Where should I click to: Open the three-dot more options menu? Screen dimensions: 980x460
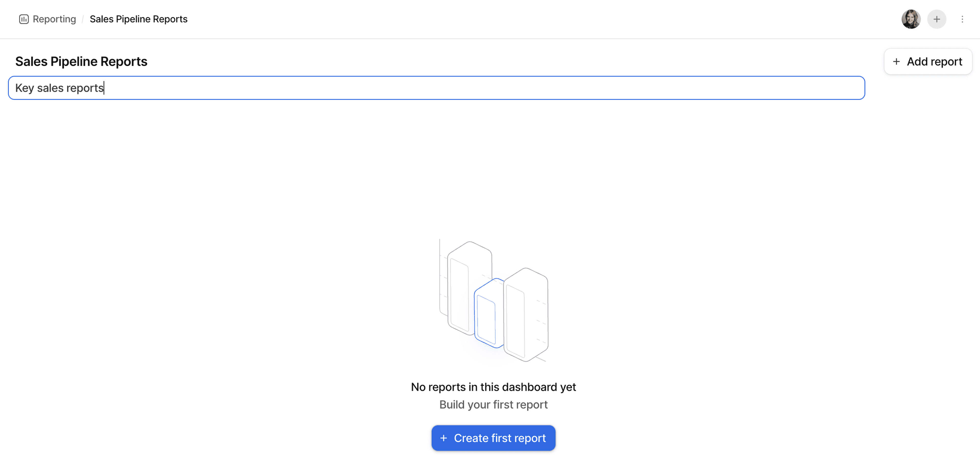pos(962,19)
